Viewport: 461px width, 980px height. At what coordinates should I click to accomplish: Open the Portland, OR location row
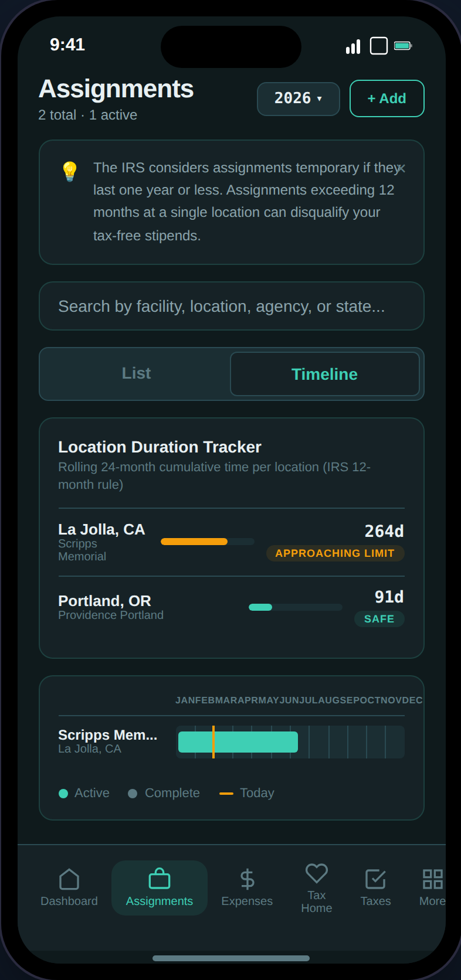click(x=105, y=601)
